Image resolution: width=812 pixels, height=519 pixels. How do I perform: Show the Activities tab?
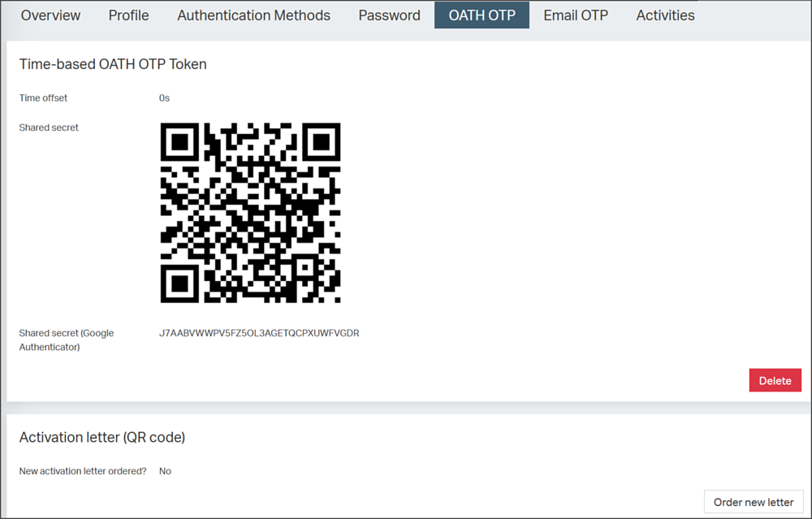pos(665,15)
